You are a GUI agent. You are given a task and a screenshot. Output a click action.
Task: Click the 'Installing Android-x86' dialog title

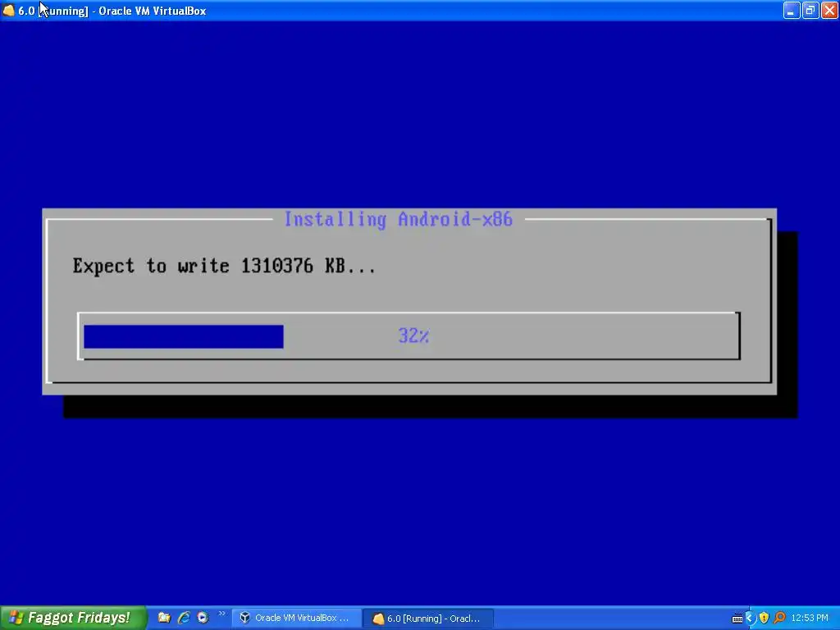pos(398,219)
